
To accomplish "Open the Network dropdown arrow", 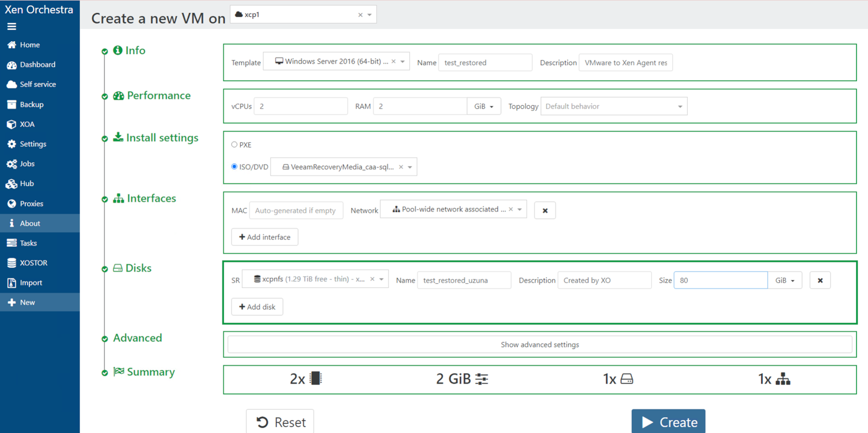I will tap(520, 209).
